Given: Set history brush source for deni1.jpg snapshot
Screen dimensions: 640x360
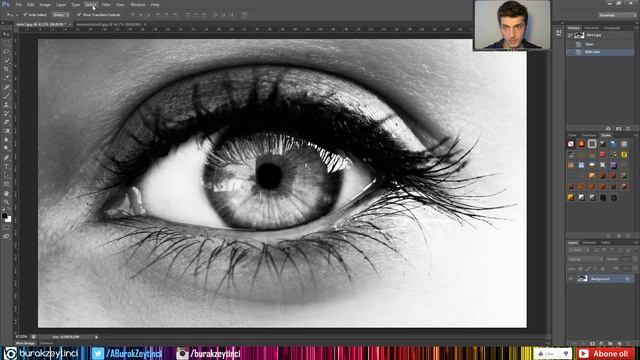Looking at the screenshot, I should [x=570, y=36].
